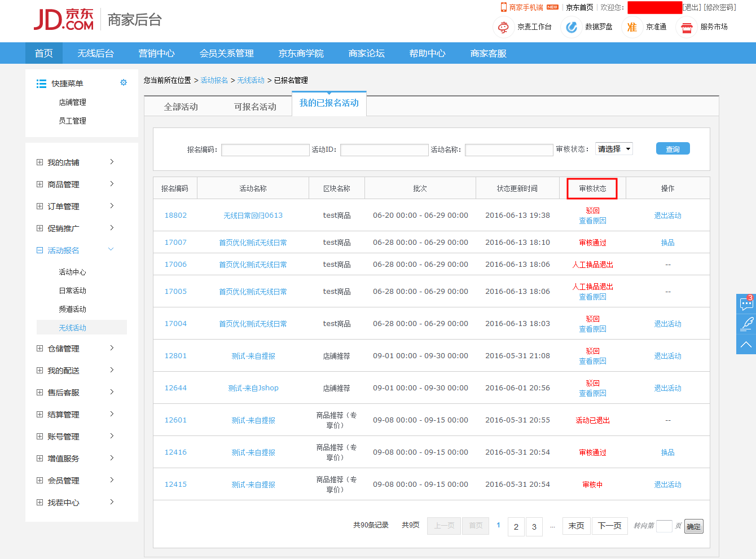The height and width of the screenshot is (559, 756).
Task: Click the 京麦工作台 icon
Action: coord(503,27)
